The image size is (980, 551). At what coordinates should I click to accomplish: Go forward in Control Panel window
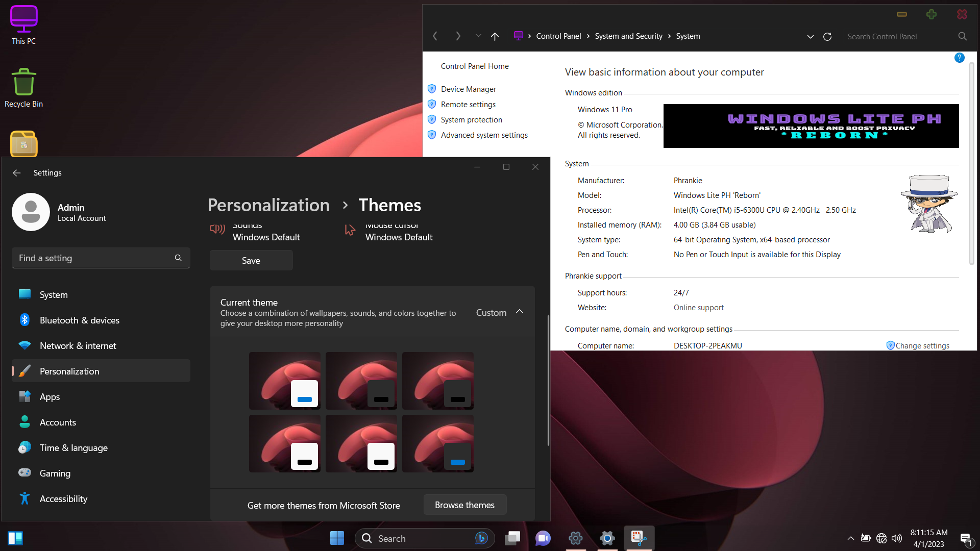point(458,36)
